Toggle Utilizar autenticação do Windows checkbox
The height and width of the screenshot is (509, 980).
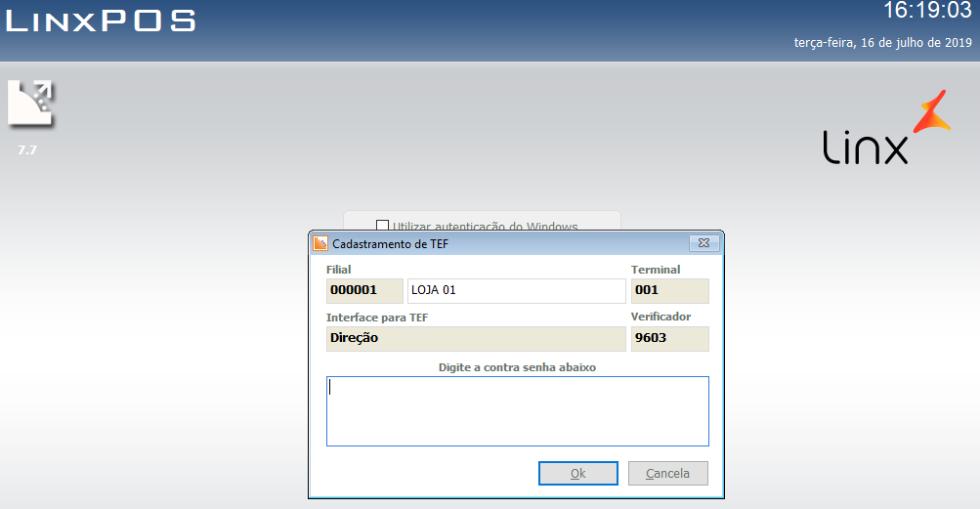pos(382,226)
